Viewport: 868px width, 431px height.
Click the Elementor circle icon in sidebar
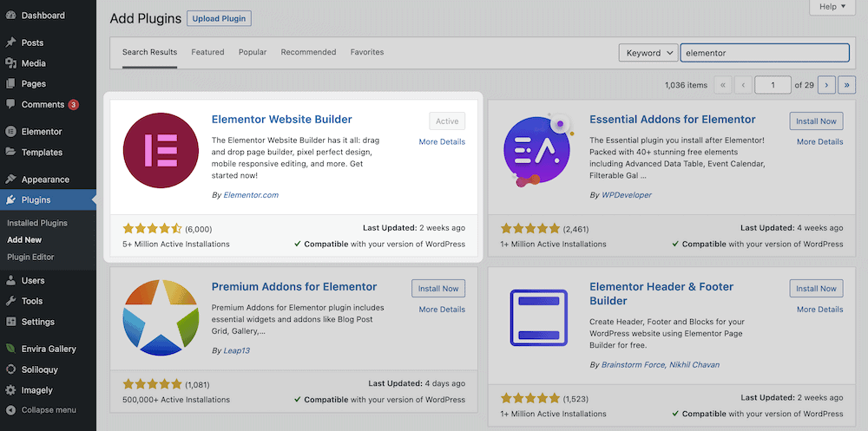(10, 132)
